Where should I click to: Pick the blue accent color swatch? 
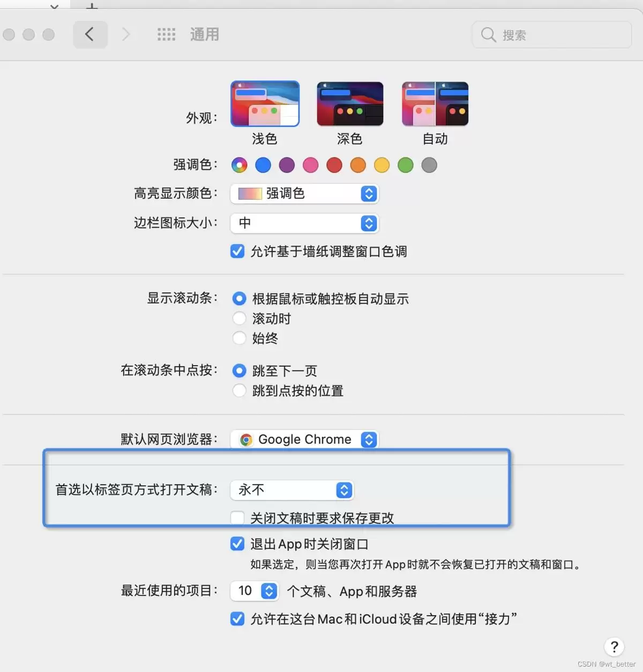263,165
